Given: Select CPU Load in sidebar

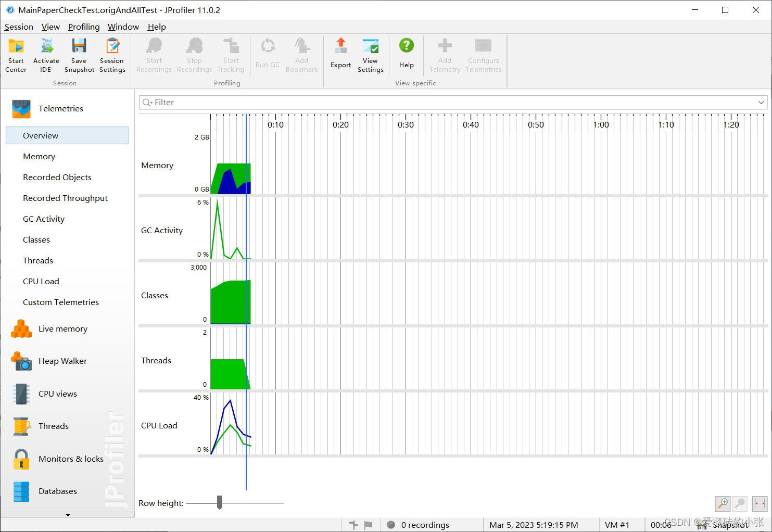Looking at the screenshot, I should (x=41, y=282).
